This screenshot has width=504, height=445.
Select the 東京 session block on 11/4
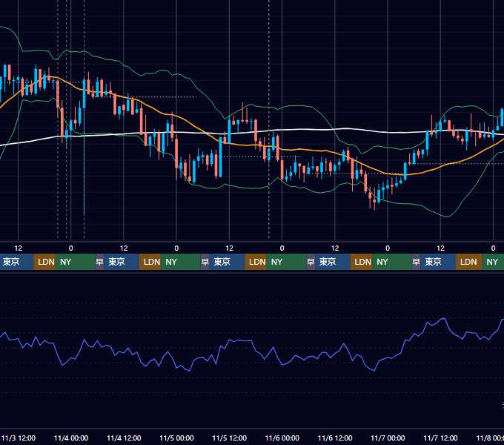122,262
